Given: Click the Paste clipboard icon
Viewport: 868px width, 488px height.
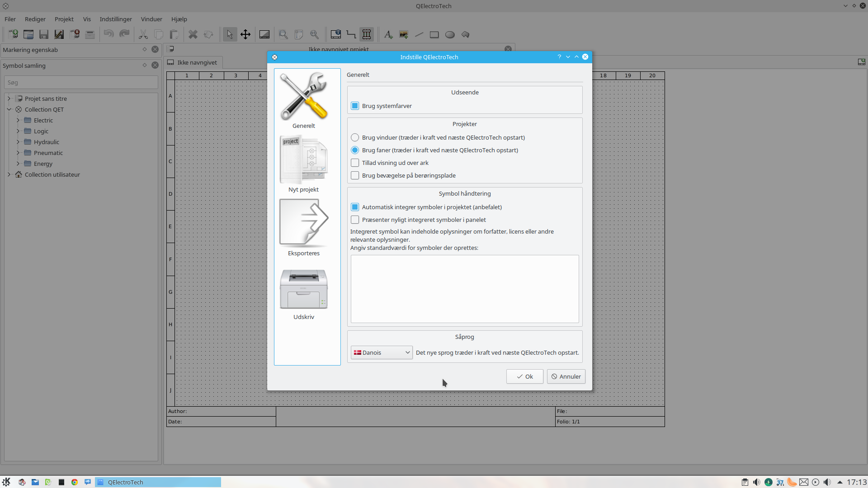Looking at the screenshot, I should point(174,34).
